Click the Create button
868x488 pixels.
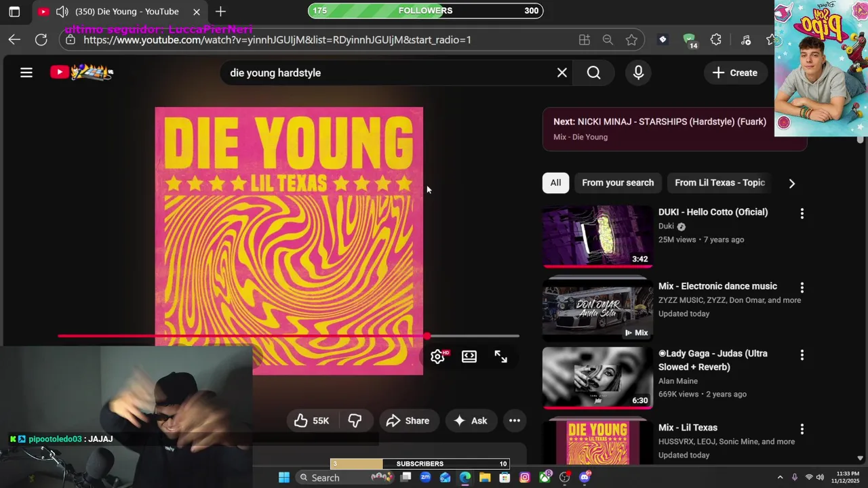coord(735,73)
